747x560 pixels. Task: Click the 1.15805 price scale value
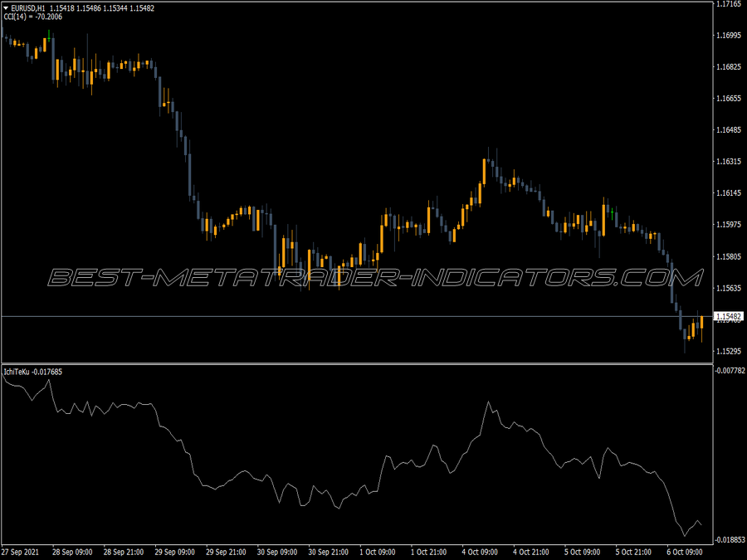click(x=729, y=256)
